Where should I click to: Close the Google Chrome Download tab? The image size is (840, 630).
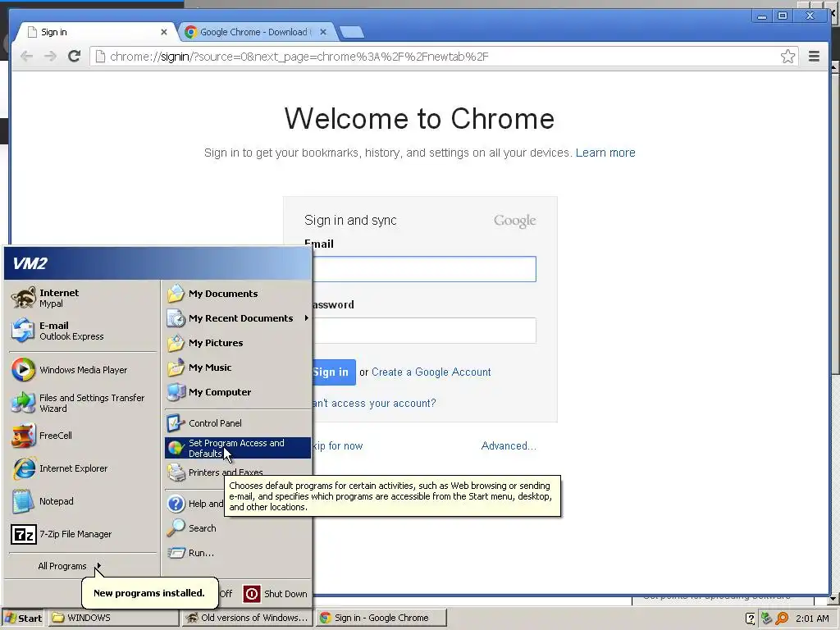(x=323, y=32)
